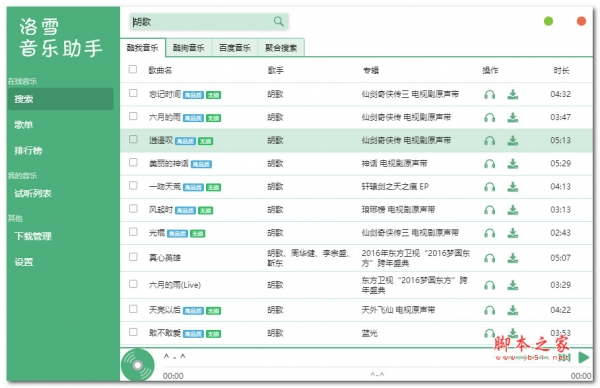The height and width of the screenshot is (388, 600).
Task: Select the 六月的雨(Live) checkbox
Action: click(x=133, y=284)
